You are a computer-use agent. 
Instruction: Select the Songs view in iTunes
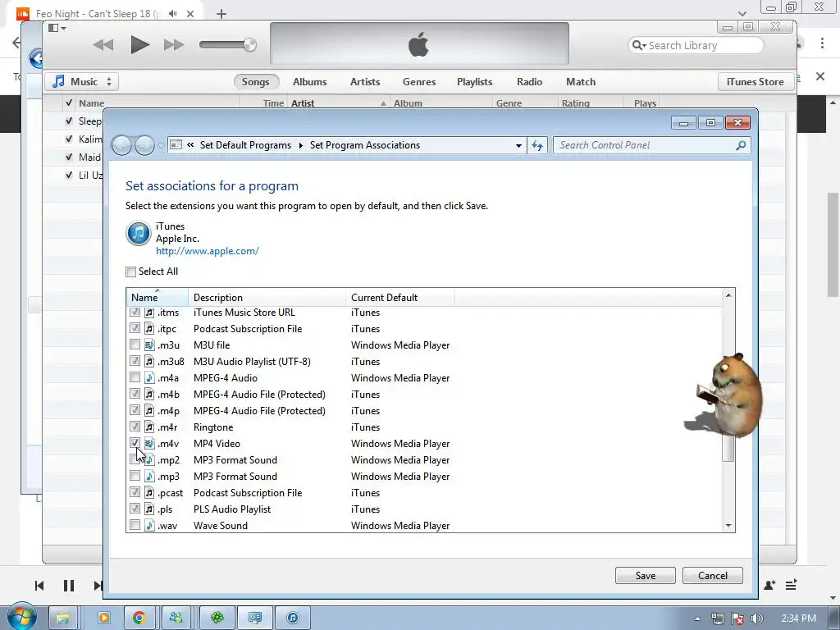[x=256, y=82]
